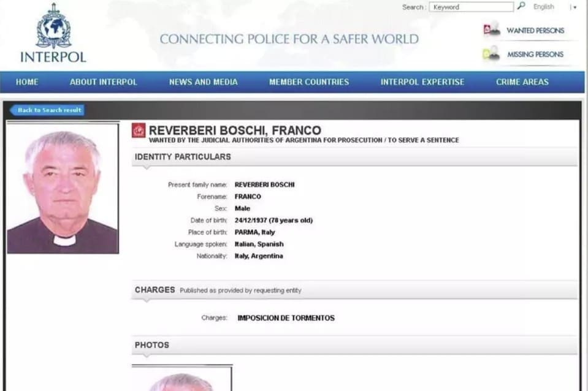Click the family name value REVERBERI BOSCHI
588x391 pixels.
[264, 184]
